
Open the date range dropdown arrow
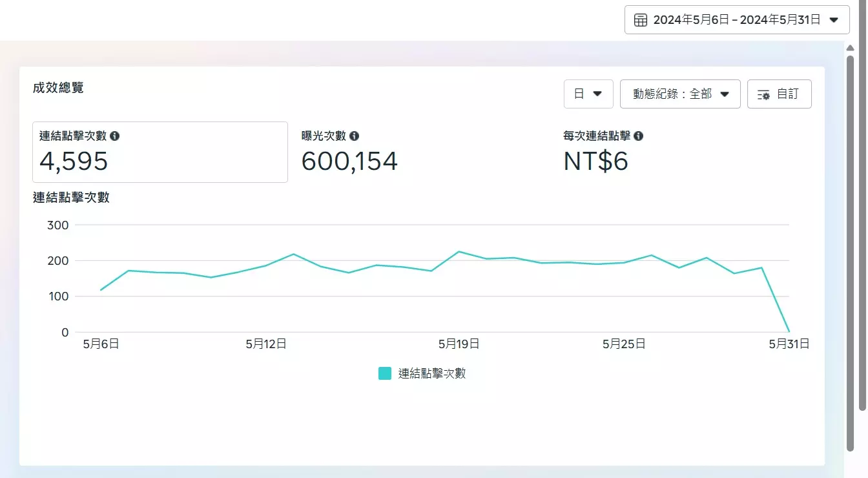click(833, 20)
